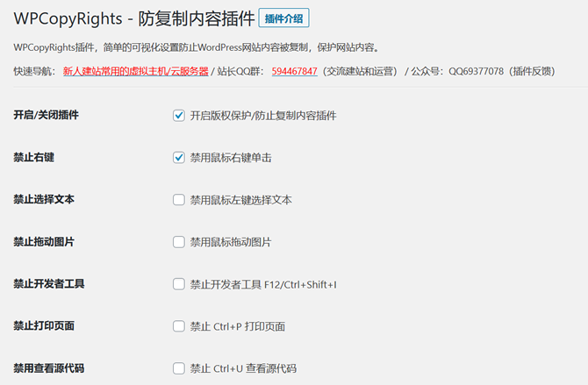The image size is (588, 385).
Task: Click the WPCopyRights - 防复制内容插件 page title
Action: [x=134, y=18]
